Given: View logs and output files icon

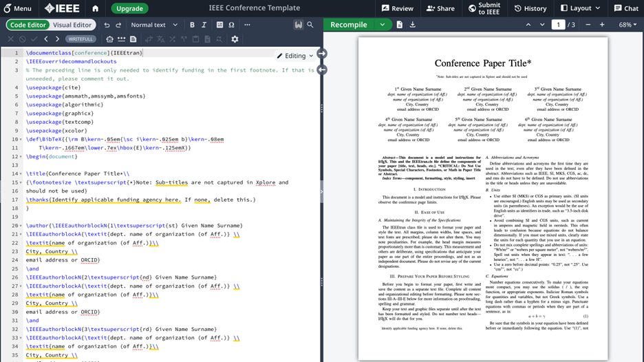Looking at the screenshot, I should coord(399,25).
